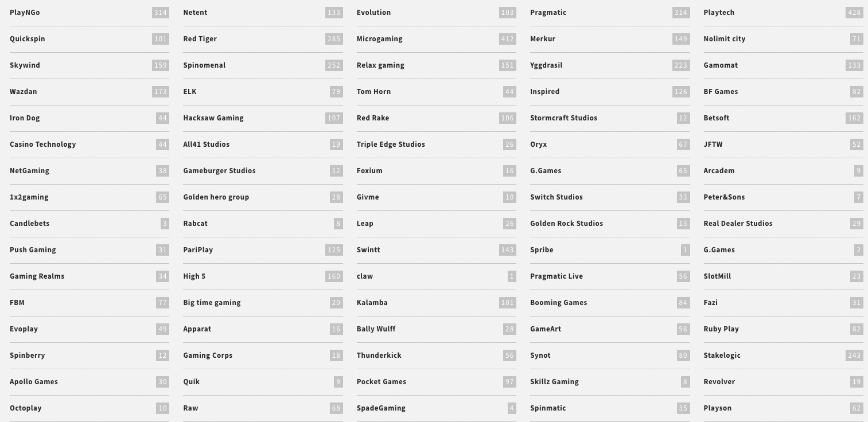Screen dimensions: 868x422
Task: Select Golden Rock Studios provider
Action: click(610, 224)
